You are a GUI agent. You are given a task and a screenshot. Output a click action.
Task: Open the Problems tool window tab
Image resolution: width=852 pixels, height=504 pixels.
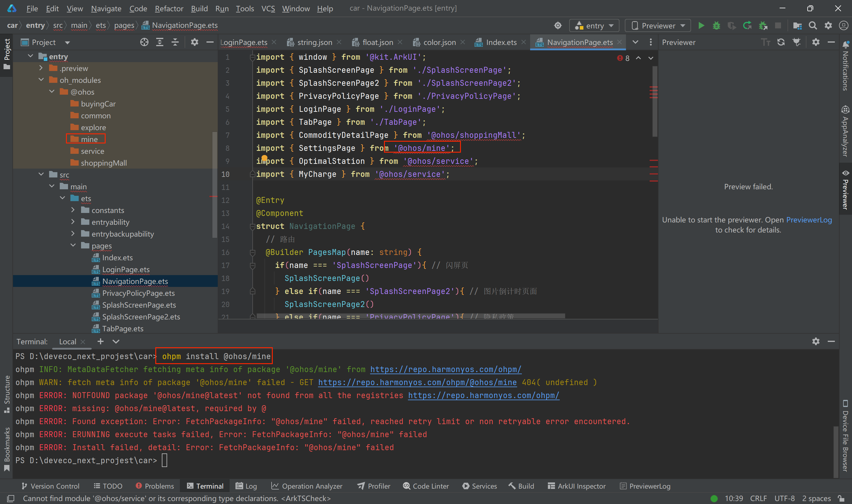click(155, 486)
